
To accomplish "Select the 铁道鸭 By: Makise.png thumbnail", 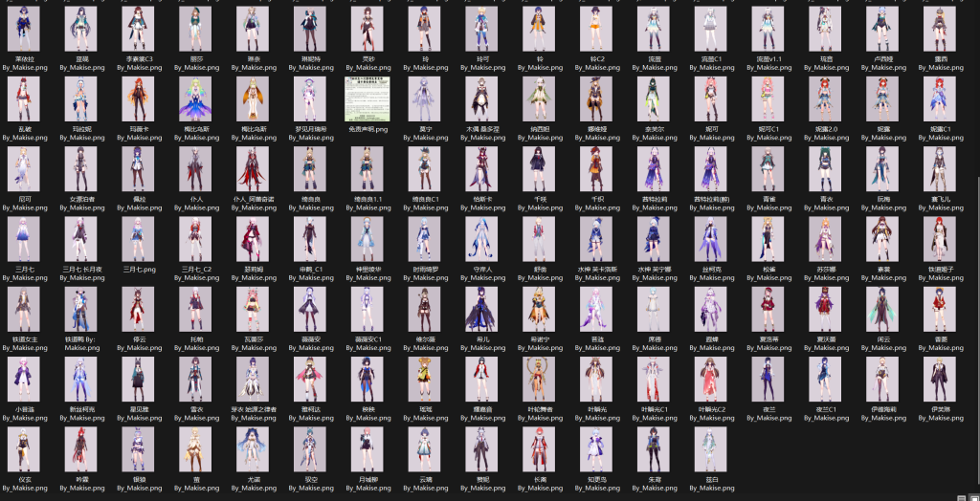I will coord(80,309).
